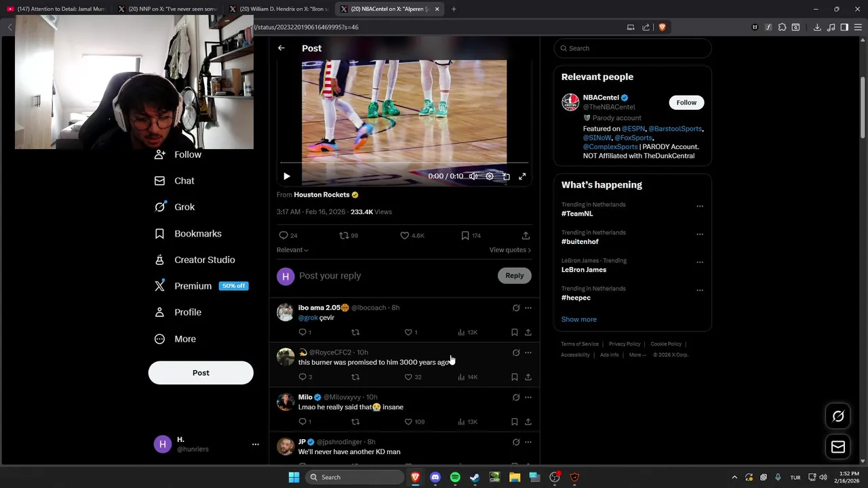The width and height of the screenshot is (868, 488).
Task: Follow NBACentel account
Action: pyautogui.click(x=686, y=102)
